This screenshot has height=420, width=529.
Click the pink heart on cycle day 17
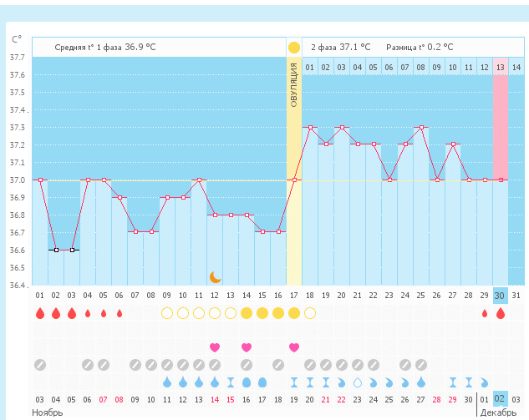294,347
